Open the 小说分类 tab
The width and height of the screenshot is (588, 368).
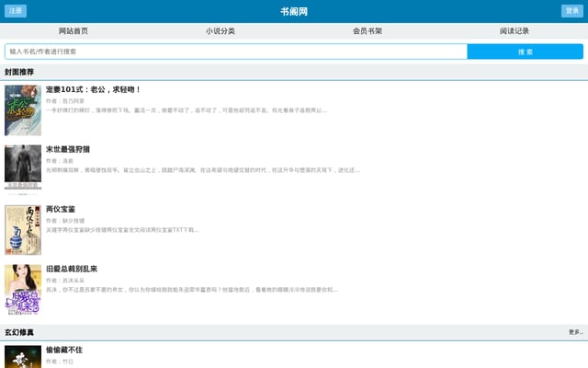[x=220, y=31]
